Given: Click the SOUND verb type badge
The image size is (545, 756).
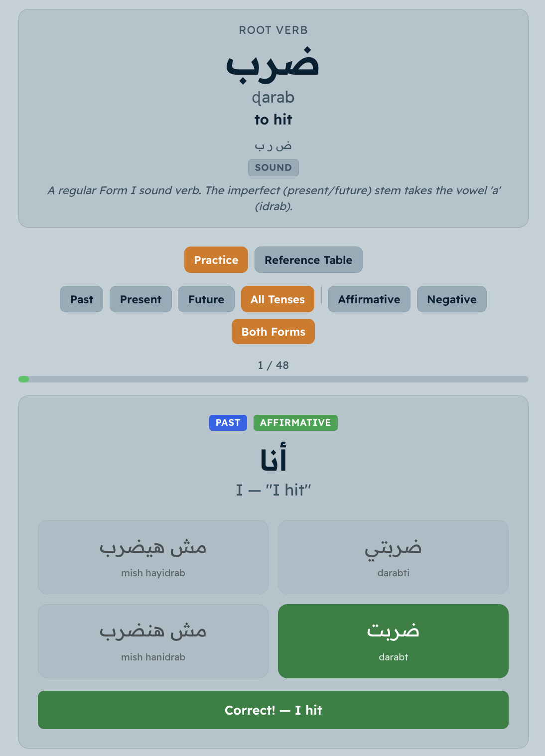Looking at the screenshot, I should click(273, 168).
